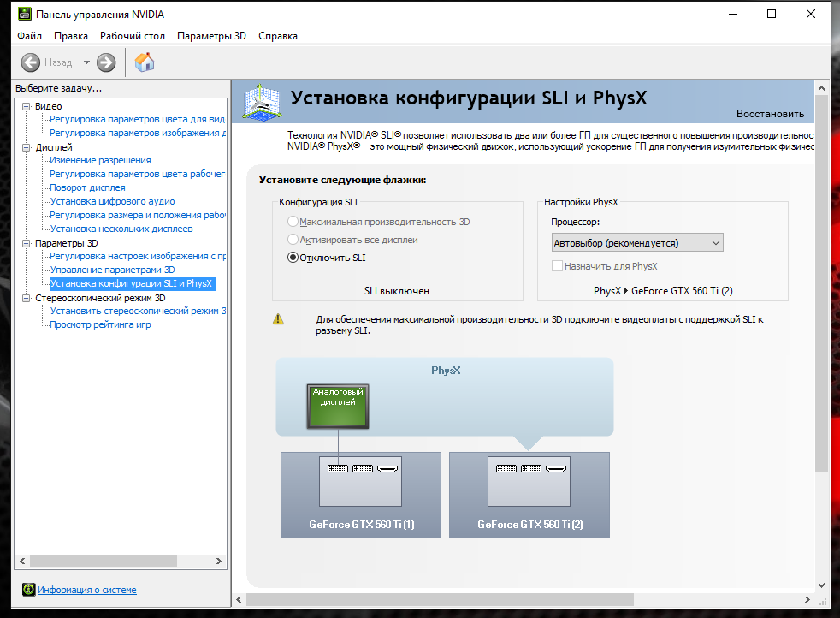The image size is (840, 618).
Task: Click the Дисплей category label
Action: click(x=54, y=147)
